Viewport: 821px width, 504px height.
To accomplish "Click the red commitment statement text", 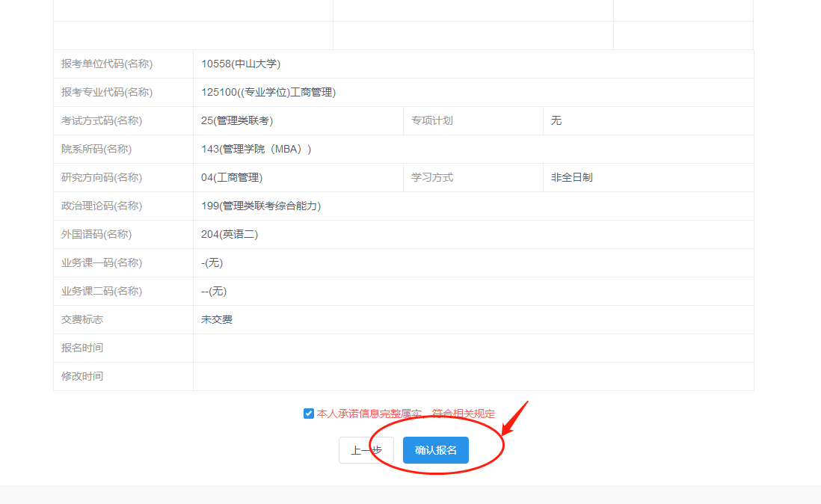I will click(408, 413).
